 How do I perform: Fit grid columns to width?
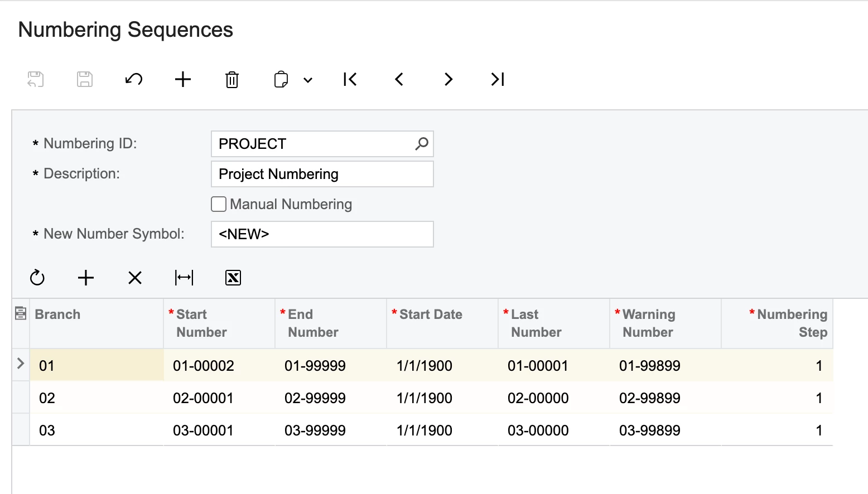[x=184, y=278]
